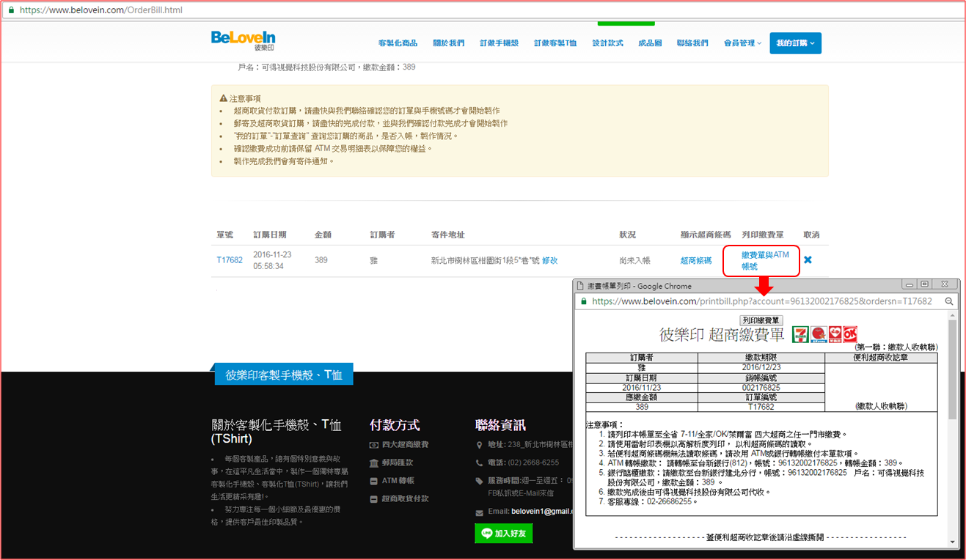Click the 郵局匯款 payment method text
The height and width of the screenshot is (560, 966).
click(x=398, y=463)
